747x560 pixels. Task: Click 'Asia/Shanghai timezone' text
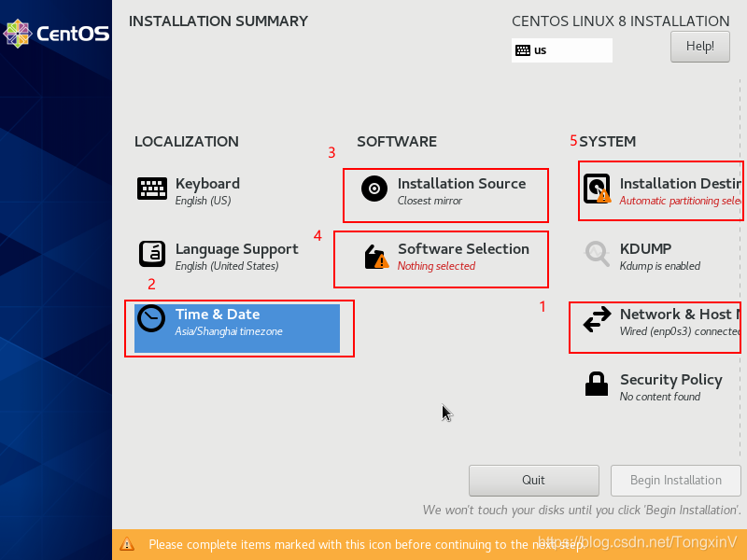coord(229,331)
